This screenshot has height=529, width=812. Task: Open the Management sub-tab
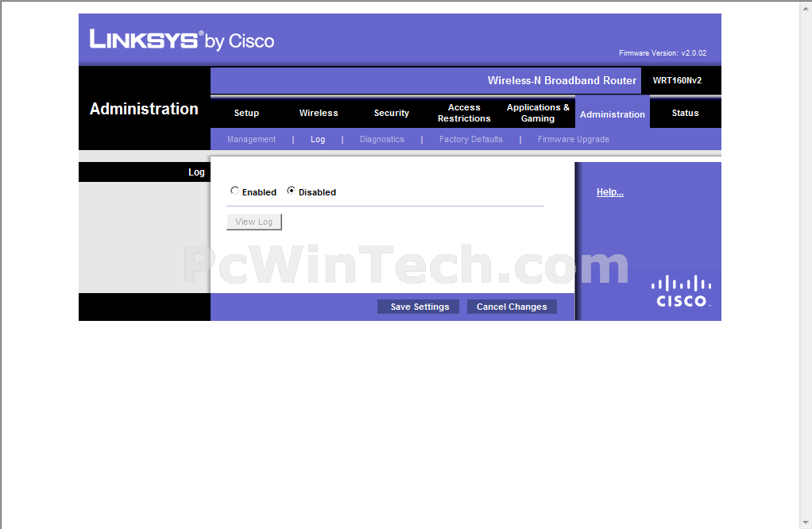(251, 139)
